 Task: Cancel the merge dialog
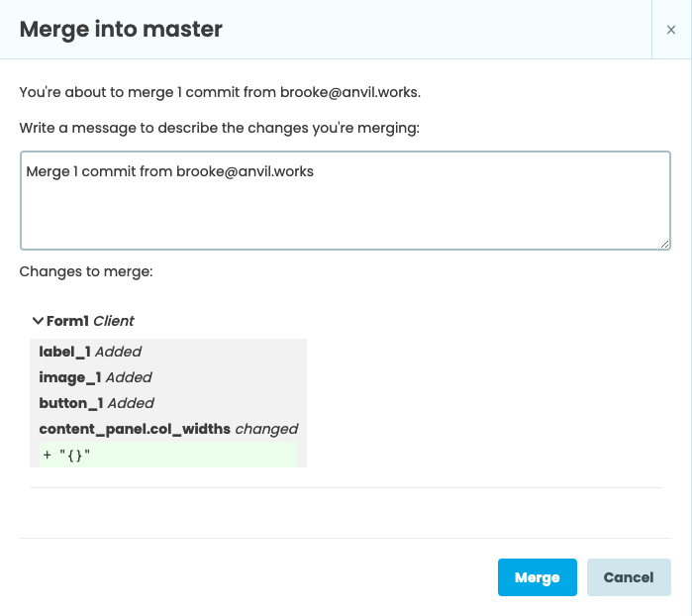tap(629, 577)
